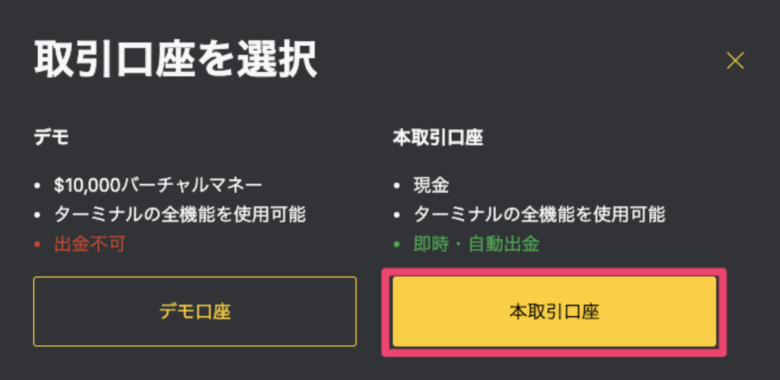Click the green bullet beside 即時・自動出金
780x380 pixels.
[x=396, y=244]
